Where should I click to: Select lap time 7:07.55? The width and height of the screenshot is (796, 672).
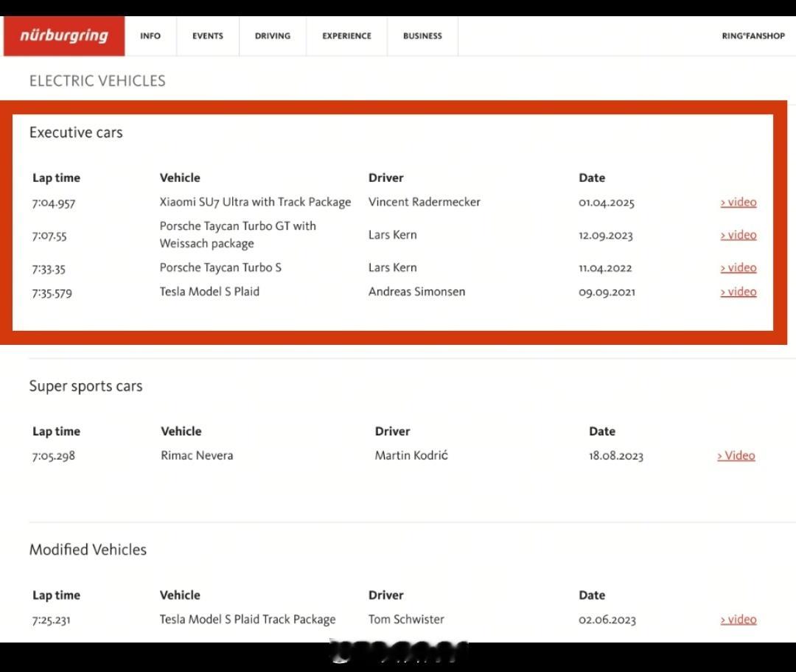coord(49,236)
